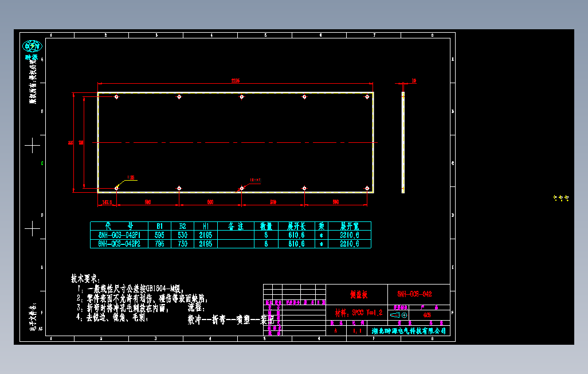The image size is (588, 374).
Task: Click the B2 column header
Action: pos(182,226)
